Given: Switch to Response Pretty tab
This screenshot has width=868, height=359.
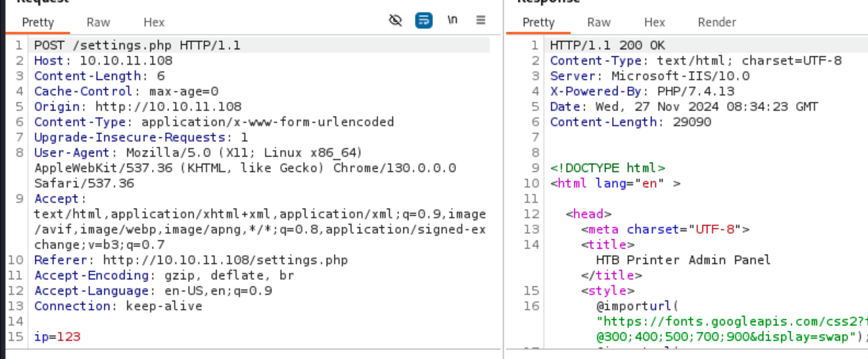Looking at the screenshot, I should click(538, 22).
